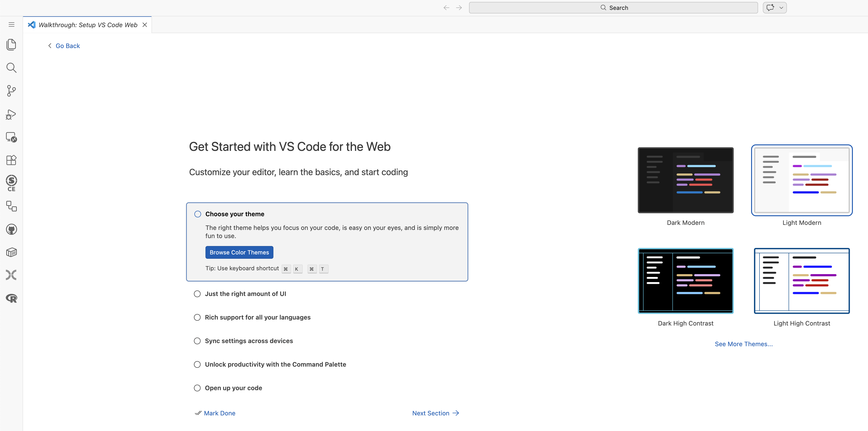Image resolution: width=868 pixels, height=431 pixels.
Task: Open the R language view
Action: (12, 298)
